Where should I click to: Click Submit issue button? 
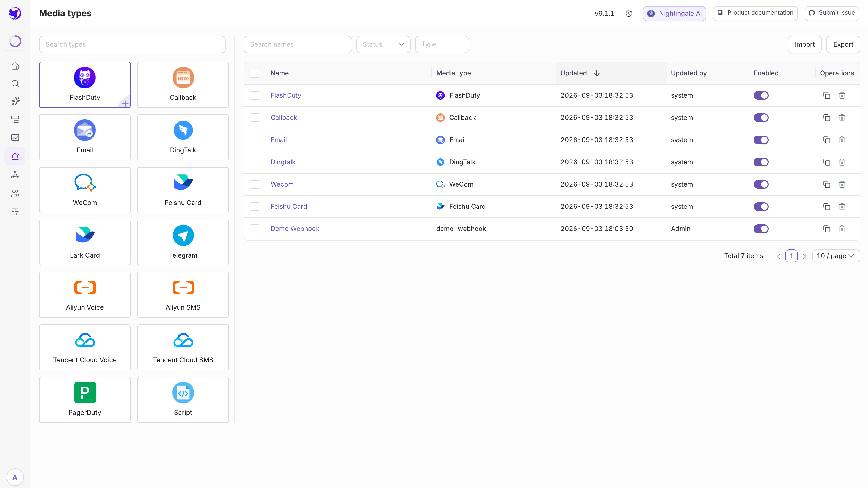pos(832,13)
